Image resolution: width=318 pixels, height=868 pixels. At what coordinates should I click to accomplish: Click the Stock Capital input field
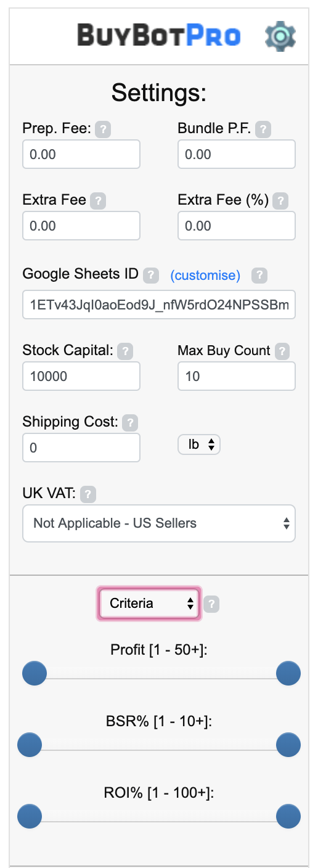pyautogui.click(x=81, y=376)
